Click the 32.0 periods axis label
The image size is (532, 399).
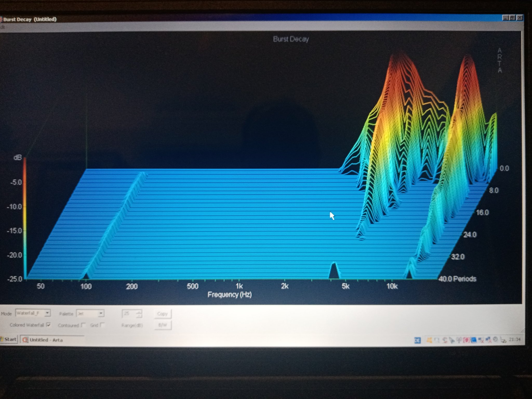click(457, 257)
